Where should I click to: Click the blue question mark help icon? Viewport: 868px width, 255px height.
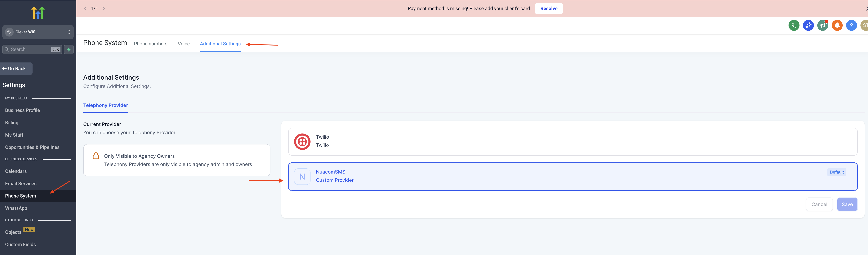851,25
